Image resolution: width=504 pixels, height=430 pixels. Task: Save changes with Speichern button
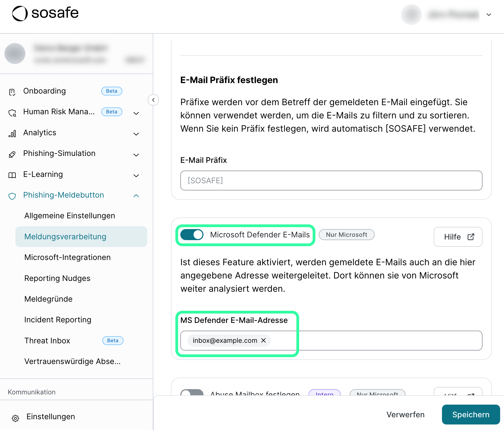coord(471,415)
